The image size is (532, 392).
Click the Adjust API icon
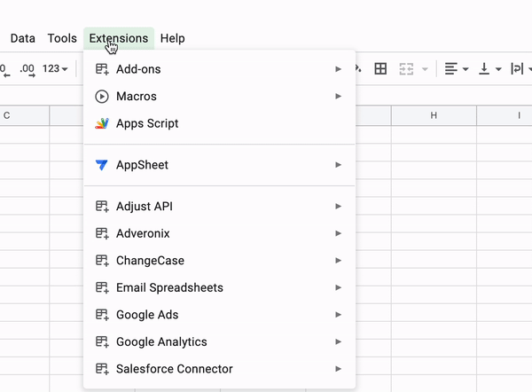[102, 207]
